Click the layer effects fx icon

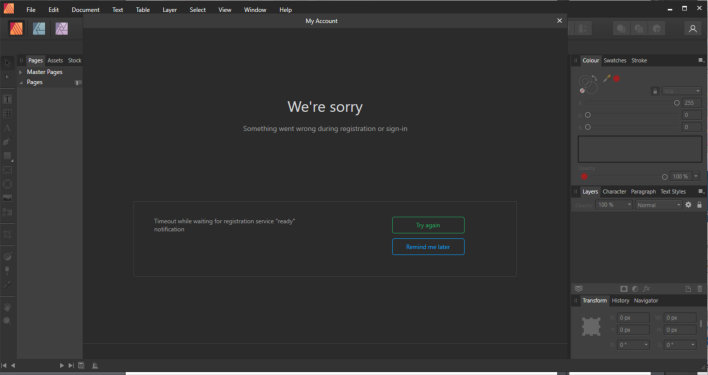click(646, 289)
